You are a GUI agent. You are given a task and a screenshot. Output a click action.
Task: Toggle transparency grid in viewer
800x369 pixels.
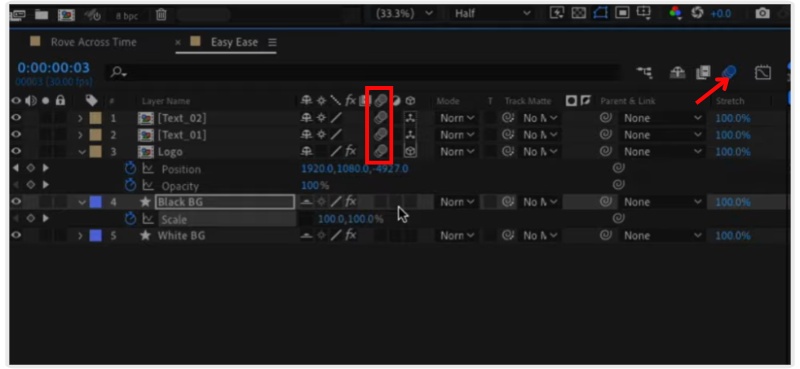click(x=579, y=14)
